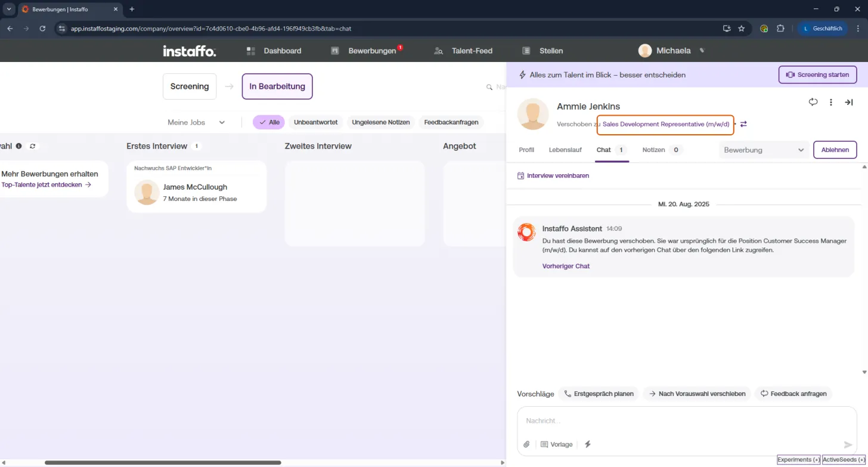The image size is (868, 467).
Task: Open the Dashboard page
Action: coord(274,51)
